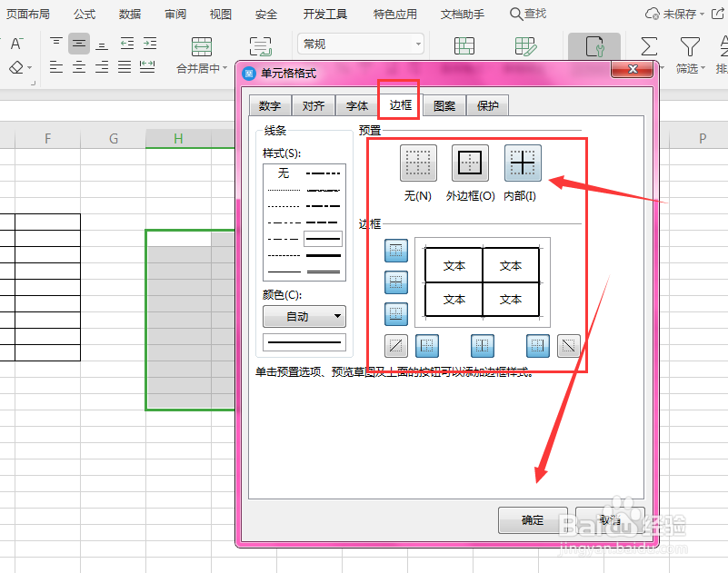Click the top align icon in ribbon
The height and width of the screenshot is (573, 728).
pyautogui.click(x=56, y=44)
